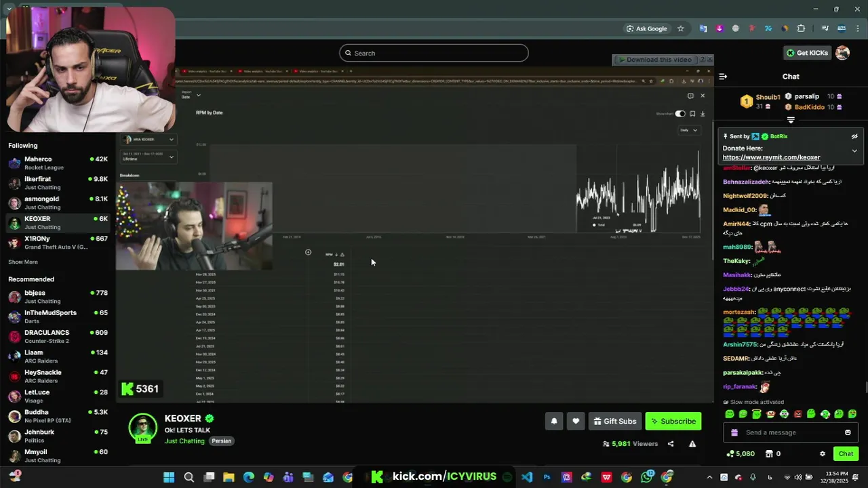The width and height of the screenshot is (868, 488).
Task: Subscribe to KEOXER channel
Action: (673, 421)
